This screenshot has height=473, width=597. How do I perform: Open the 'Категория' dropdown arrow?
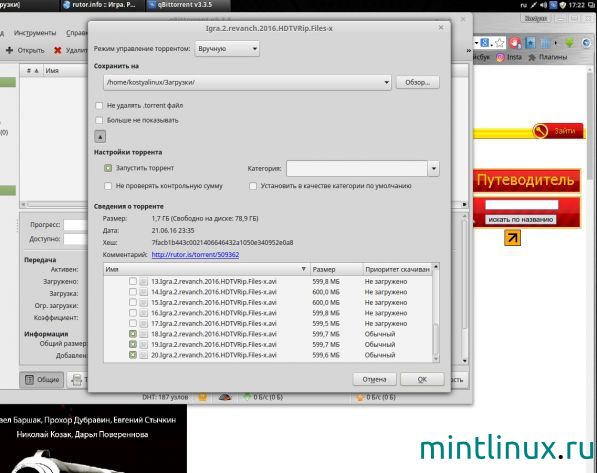tap(434, 168)
